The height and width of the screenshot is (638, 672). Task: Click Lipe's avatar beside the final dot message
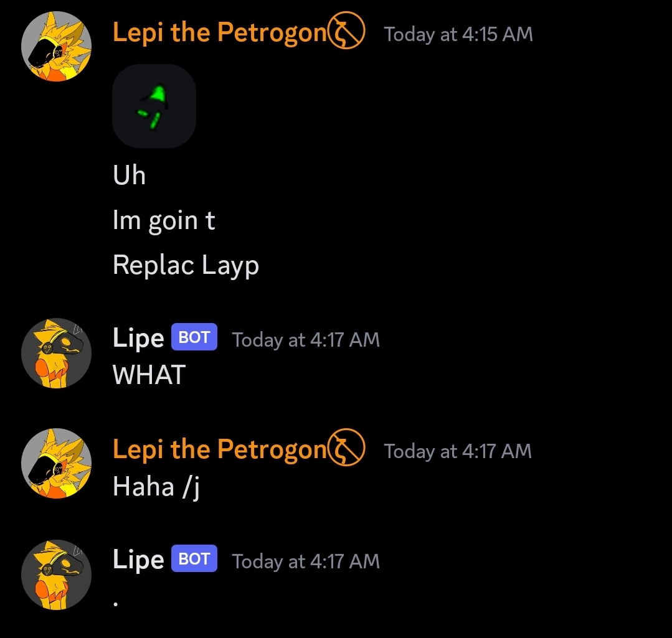pyautogui.click(x=57, y=574)
